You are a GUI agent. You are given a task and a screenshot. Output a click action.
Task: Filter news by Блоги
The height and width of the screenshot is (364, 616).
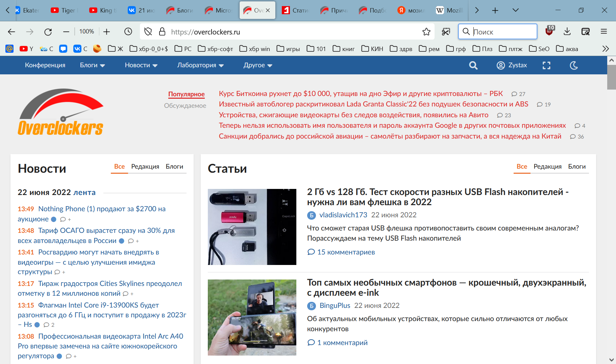(174, 167)
